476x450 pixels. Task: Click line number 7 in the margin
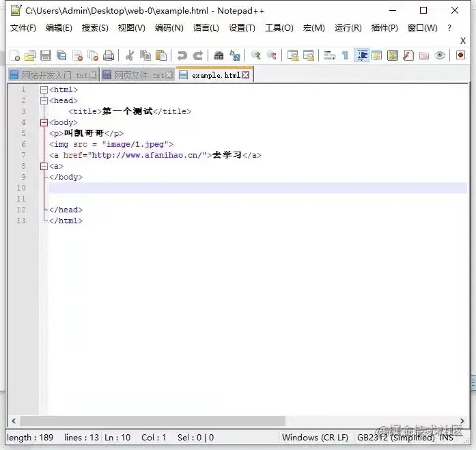(24, 155)
